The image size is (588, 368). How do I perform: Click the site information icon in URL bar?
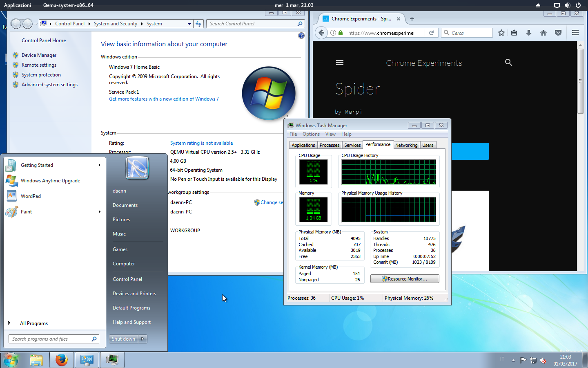click(x=333, y=33)
